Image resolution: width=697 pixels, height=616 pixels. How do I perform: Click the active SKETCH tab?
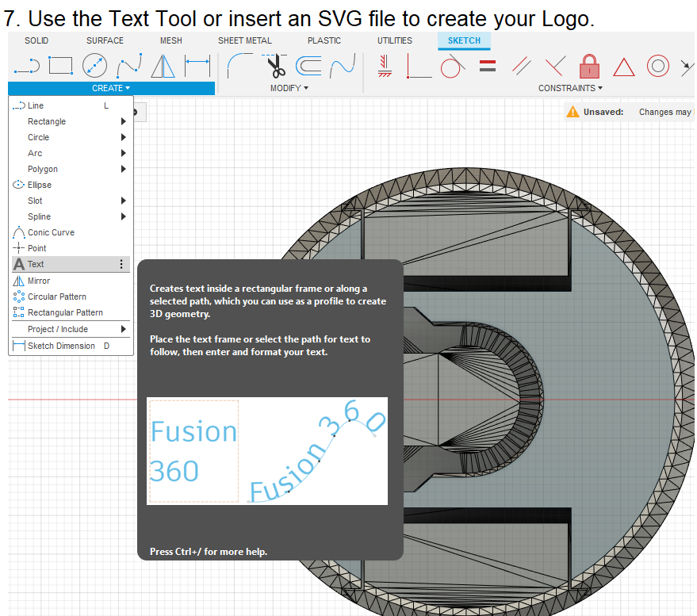click(x=464, y=40)
